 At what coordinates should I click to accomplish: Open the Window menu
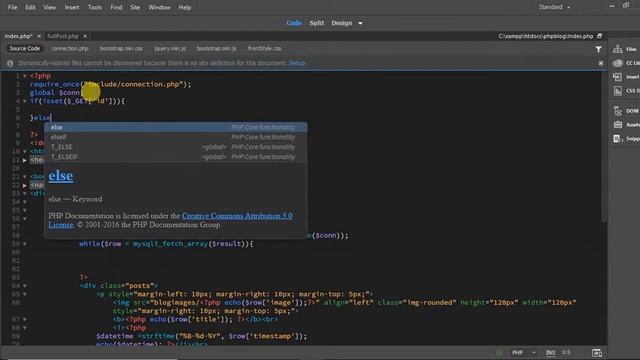(159, 7)
